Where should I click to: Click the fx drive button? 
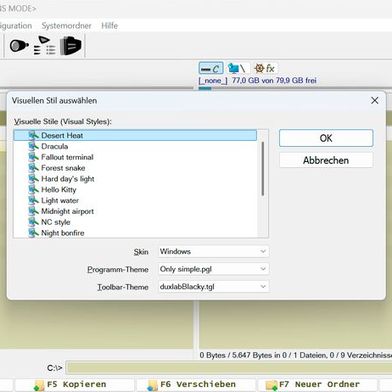265,69
